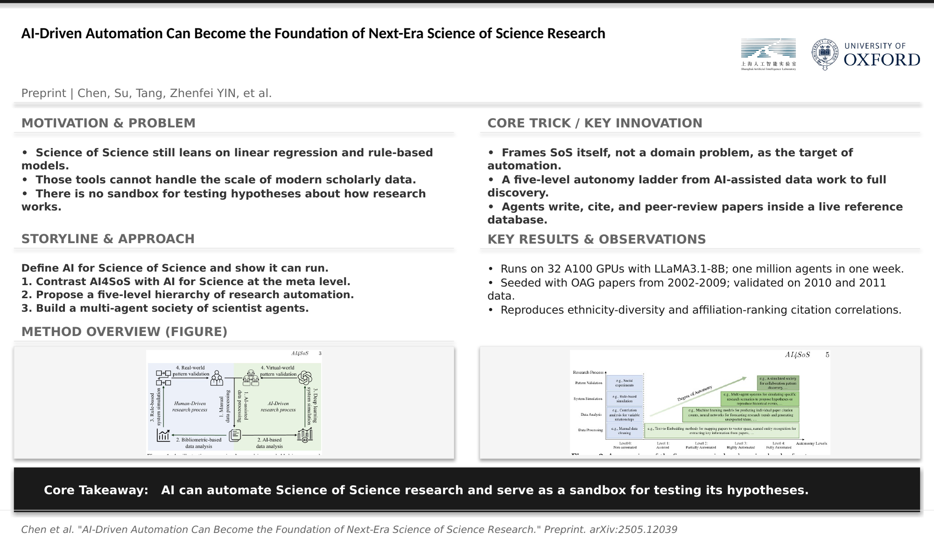Click the 'five-level autonomy ladder' bullet
The width and height of the screenshot is (934, 560).
click(687, 186)
